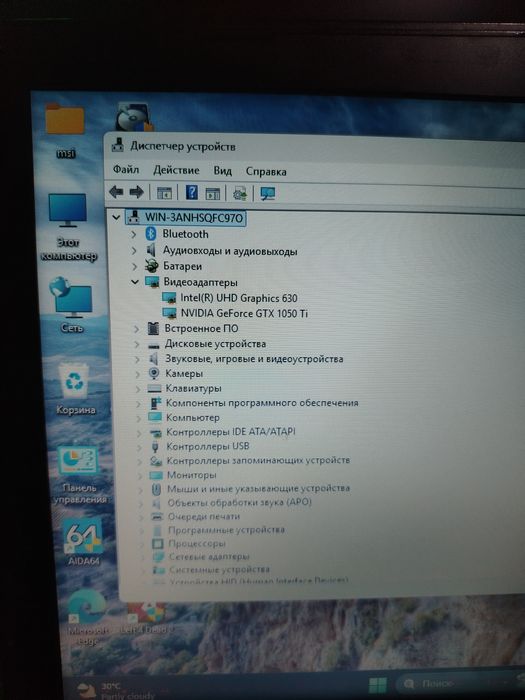This screenshot has width=525, height=700.
Task: Click Update driver toolbar icon
Action: point(240,193)
